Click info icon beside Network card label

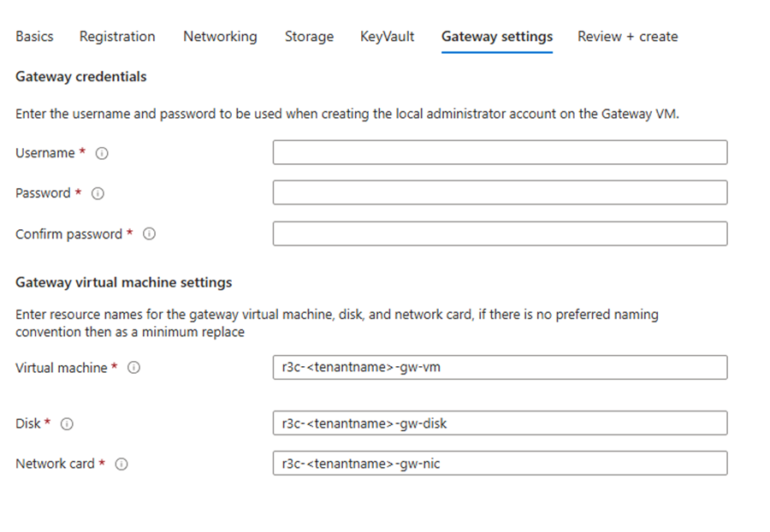pos(121,464)
